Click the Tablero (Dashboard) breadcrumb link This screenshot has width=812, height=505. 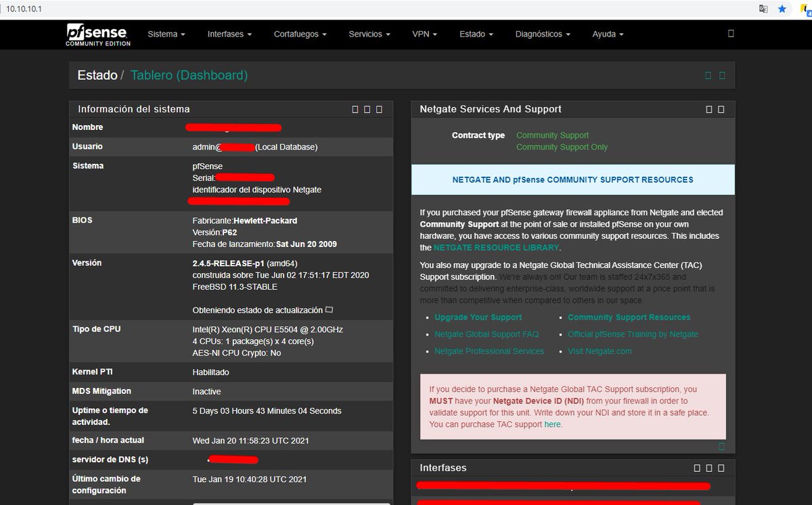click(x=189, y=75)
